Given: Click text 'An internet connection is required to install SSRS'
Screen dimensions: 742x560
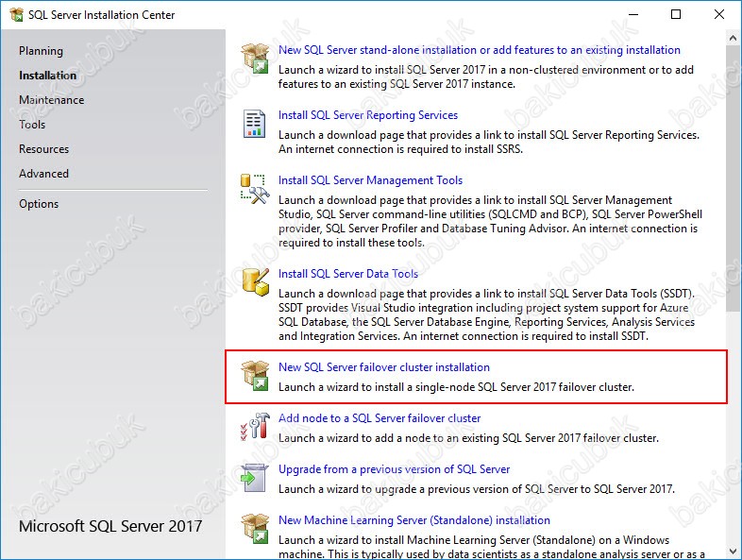Looking at the screenshot, I should pos(400,149).
